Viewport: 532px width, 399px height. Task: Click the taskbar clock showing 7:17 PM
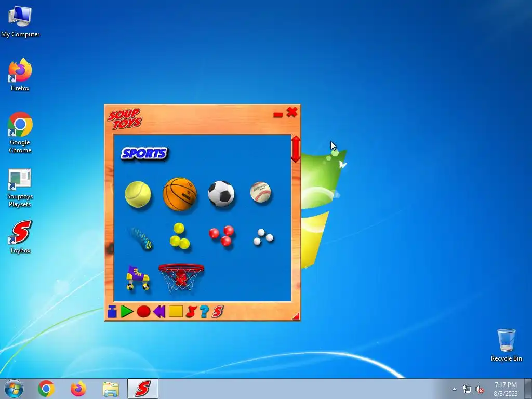click(x=506, y=389)
